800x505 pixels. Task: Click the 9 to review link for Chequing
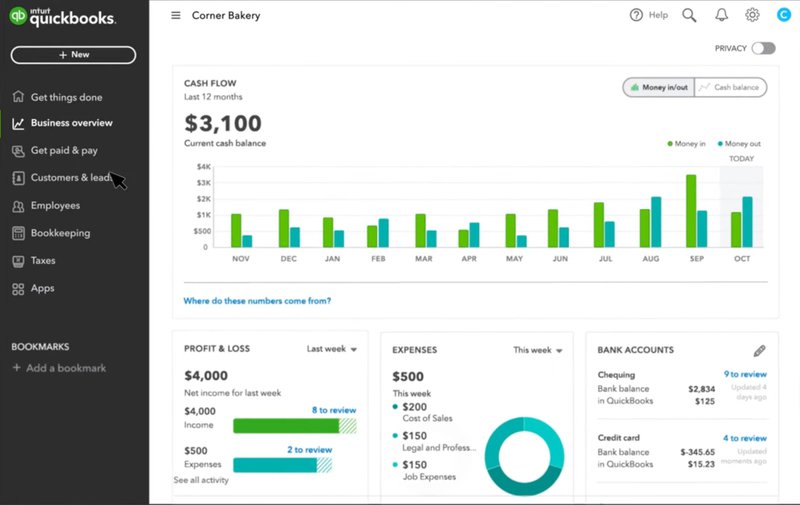[745, 374]
